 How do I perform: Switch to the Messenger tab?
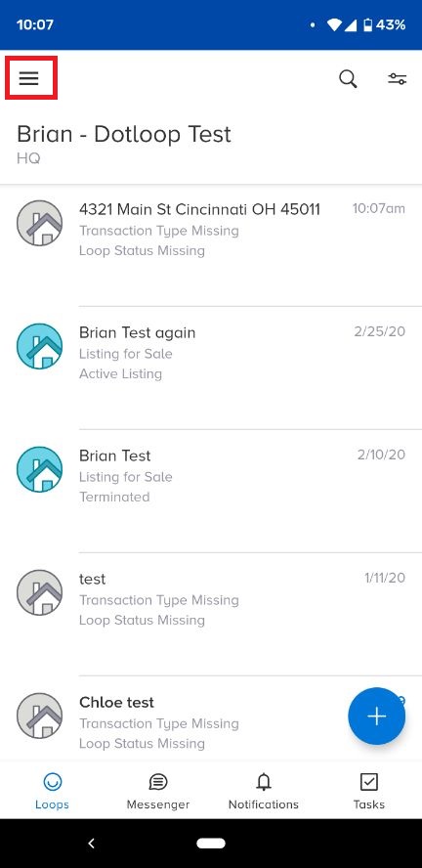pos(158,792)
